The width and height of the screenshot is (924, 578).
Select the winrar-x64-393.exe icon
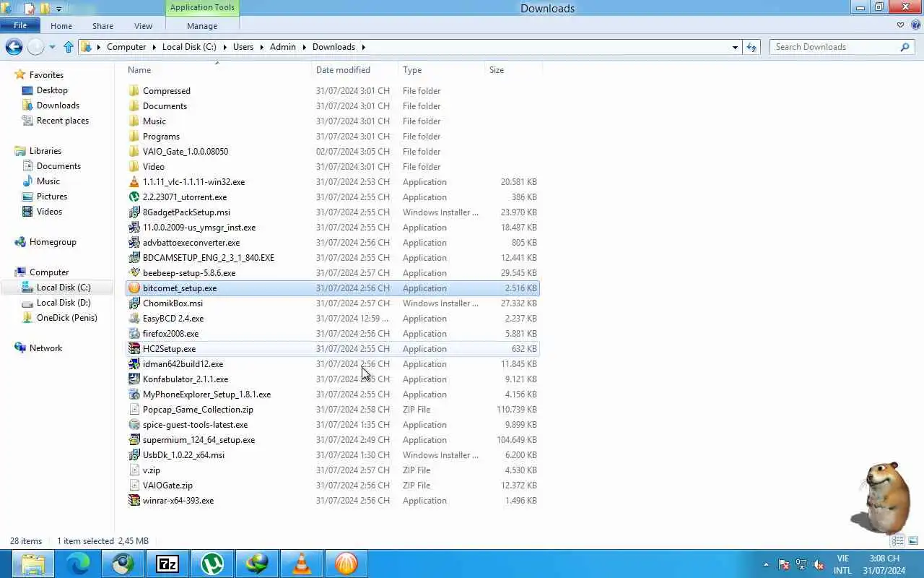pos(134,501)
